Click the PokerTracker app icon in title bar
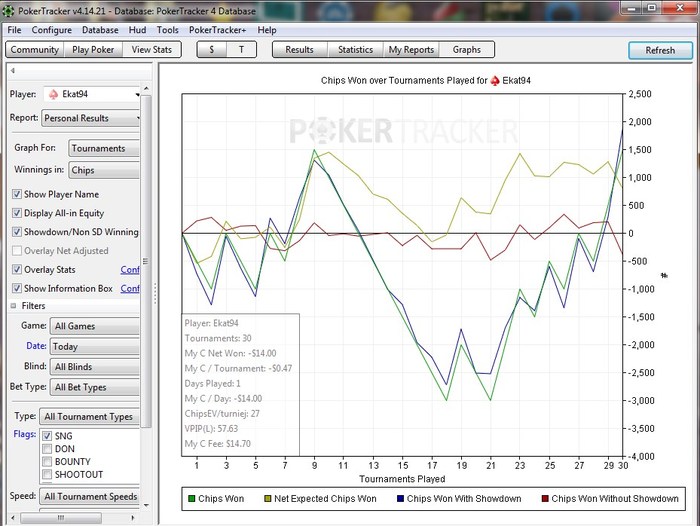The width and height of the screenshot is (700, 526). 8,11
